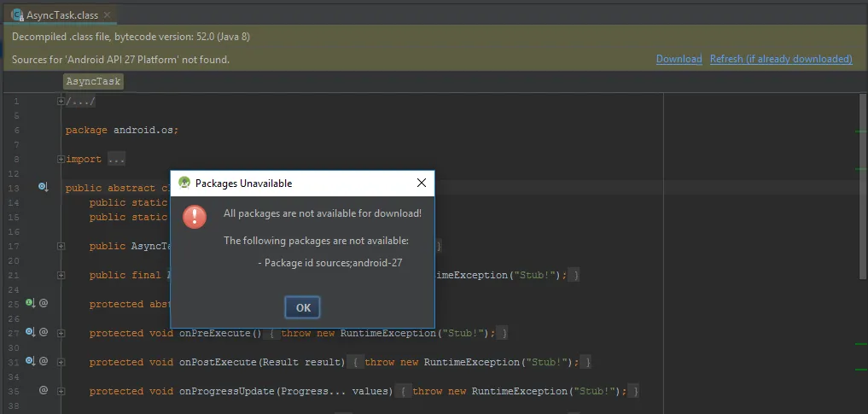Close the AsyncTask.class tab
The height and width of the screenshot is (414, 868).
(107, 15)
